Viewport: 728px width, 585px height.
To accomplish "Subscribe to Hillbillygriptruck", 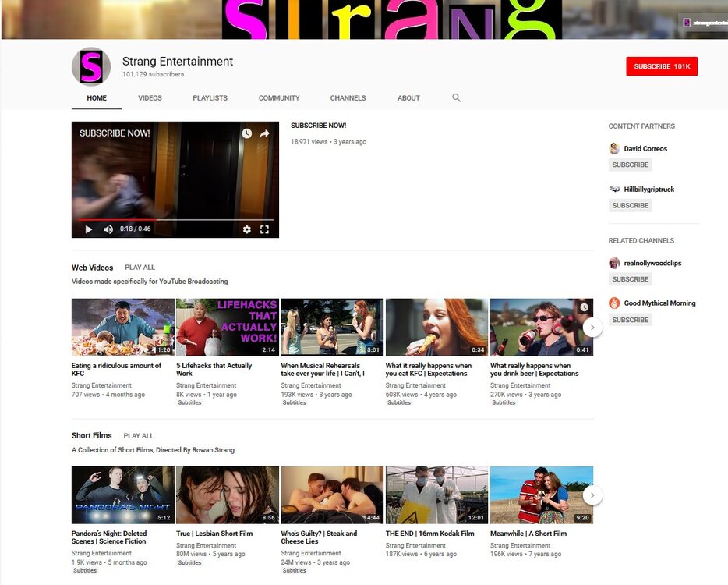I will [x=630, y=205].
